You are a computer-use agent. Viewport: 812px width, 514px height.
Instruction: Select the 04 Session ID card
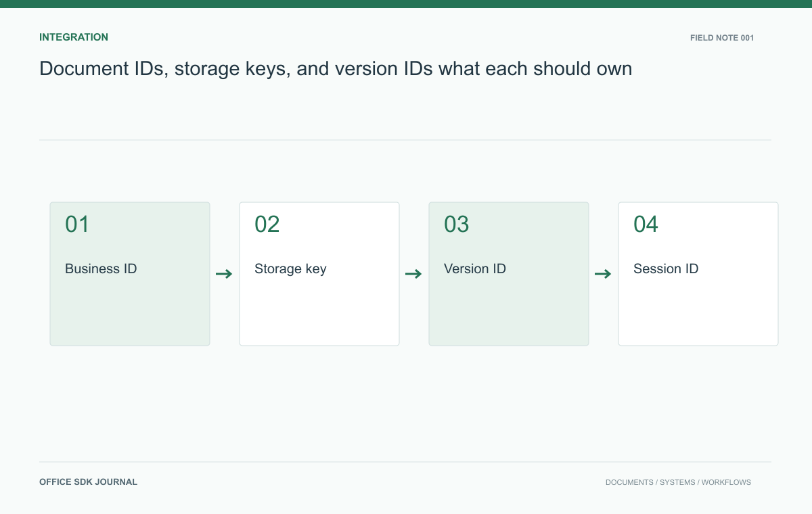[x=698, y=274]
